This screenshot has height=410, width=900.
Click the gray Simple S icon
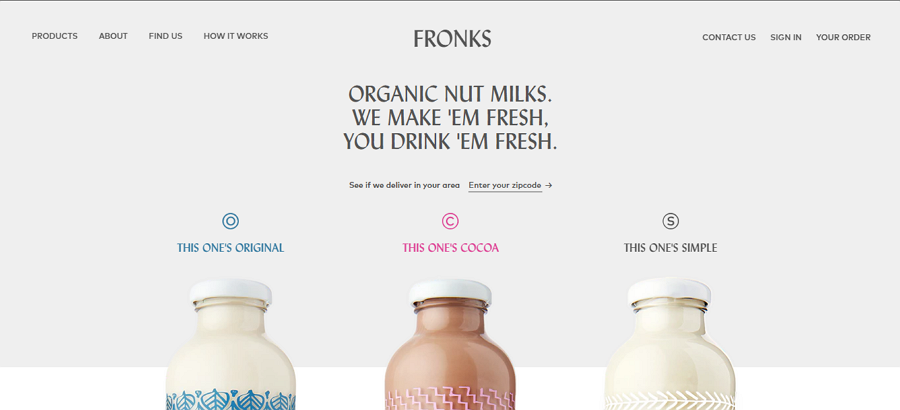coord(670,221)
